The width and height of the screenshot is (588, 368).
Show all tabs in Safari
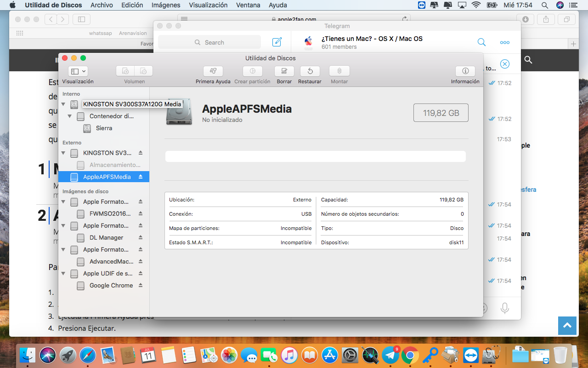(x=567, y=19)
